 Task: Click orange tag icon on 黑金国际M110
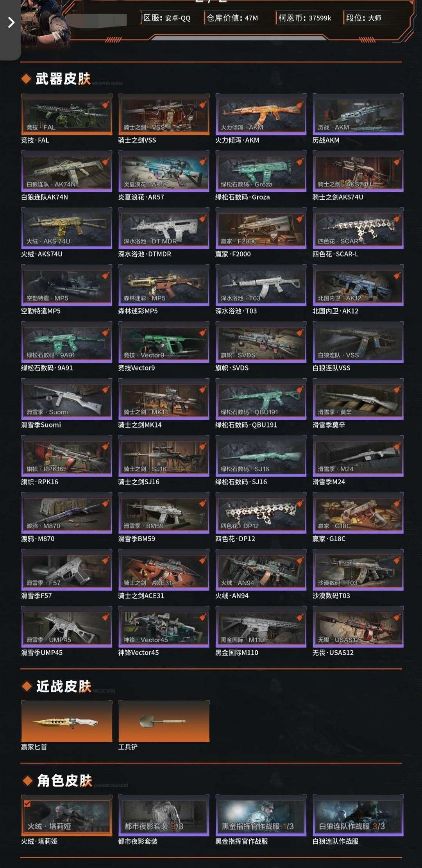(300, 617)
